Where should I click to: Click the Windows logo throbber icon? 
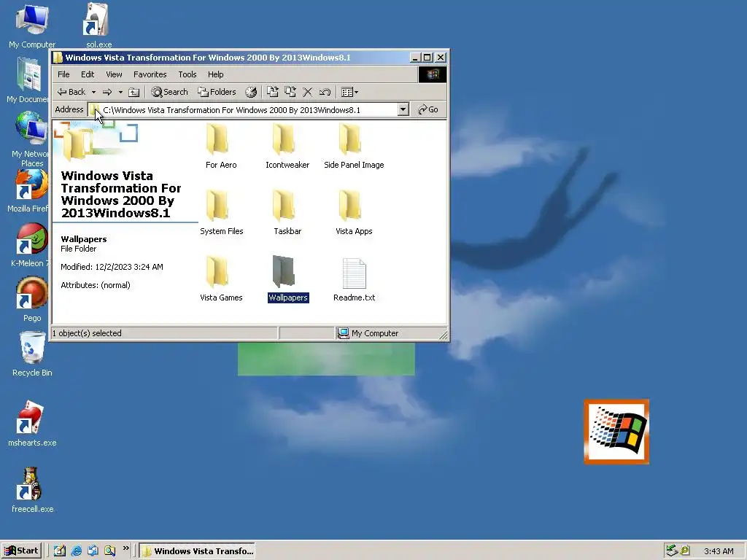coord(433,74)
